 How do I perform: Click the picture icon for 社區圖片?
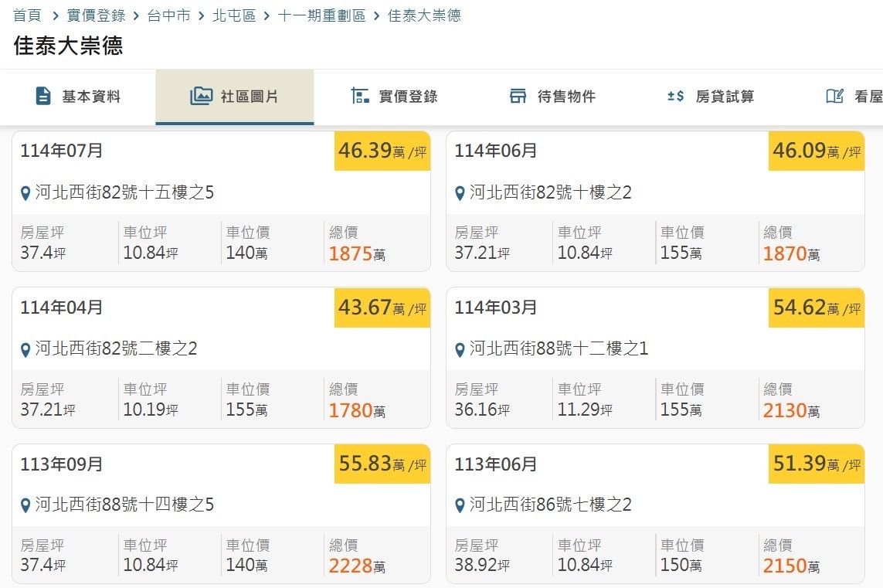201,97
